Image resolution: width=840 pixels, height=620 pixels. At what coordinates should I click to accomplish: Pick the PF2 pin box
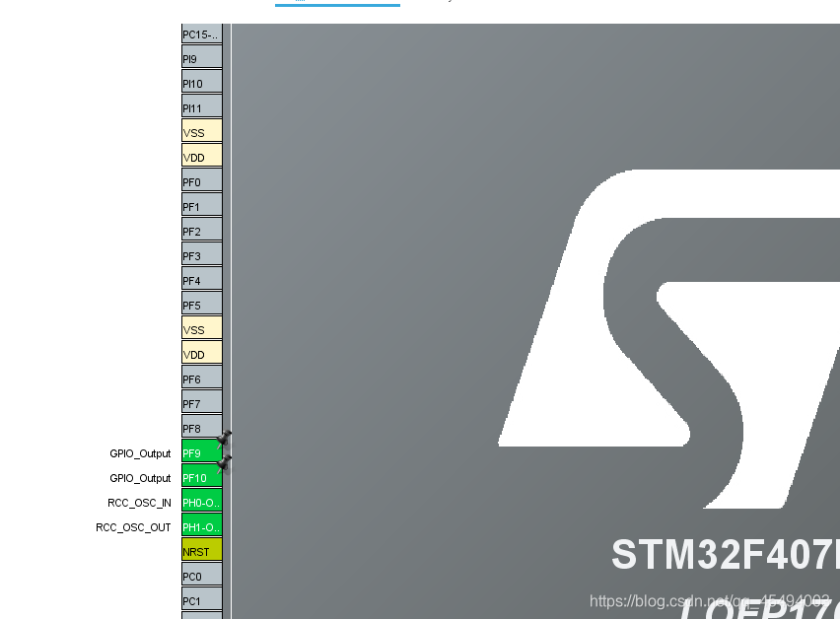tap(202, 231)
